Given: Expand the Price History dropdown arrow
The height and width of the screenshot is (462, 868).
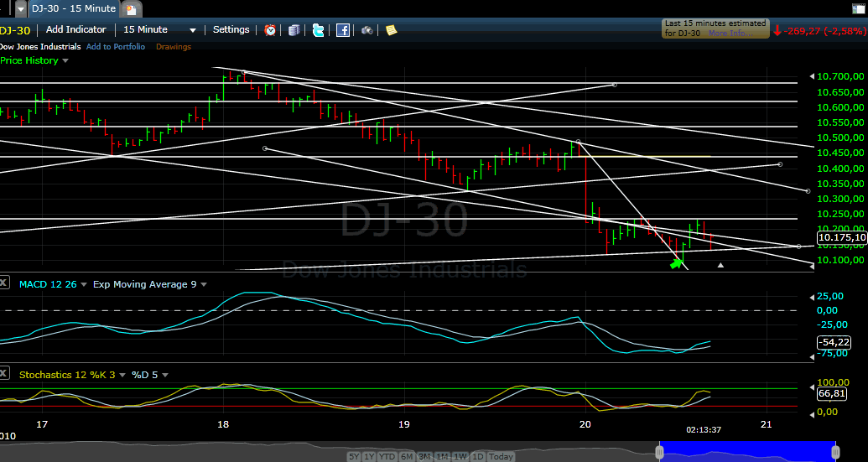Looking at the screenshot, I should (x=65, y=61).
